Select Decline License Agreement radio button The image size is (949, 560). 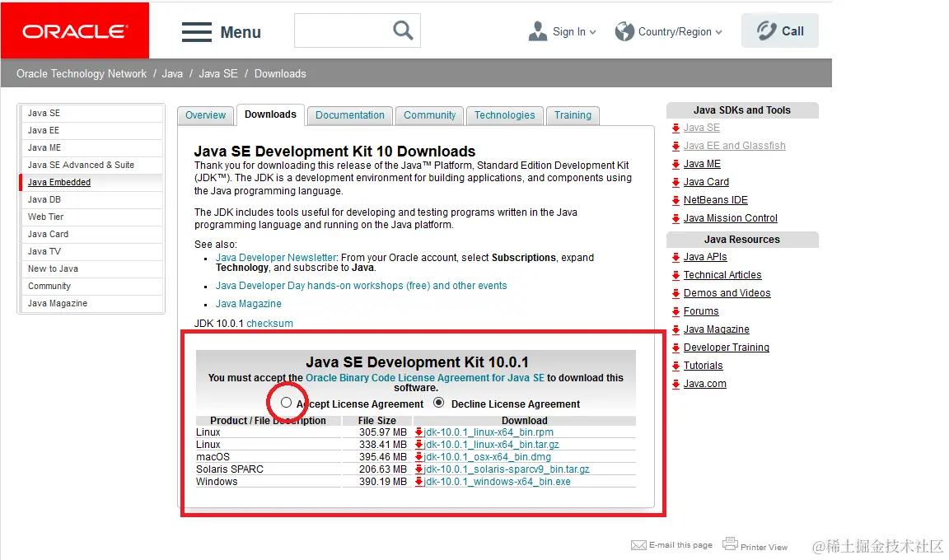439,403
